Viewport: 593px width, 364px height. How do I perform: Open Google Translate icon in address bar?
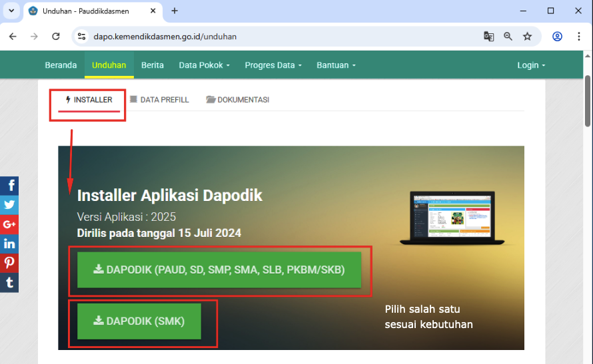tap(488, 37)
